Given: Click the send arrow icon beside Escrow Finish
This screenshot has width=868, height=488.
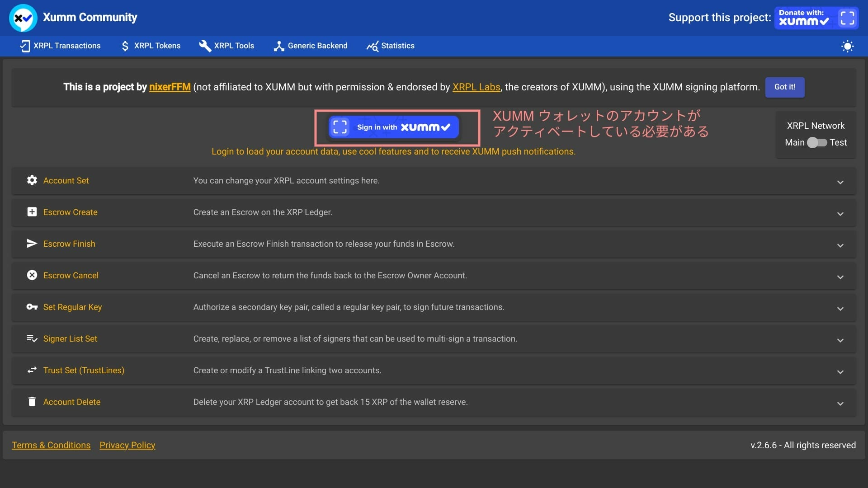Looking at the screenshot, I should point(32,244).
